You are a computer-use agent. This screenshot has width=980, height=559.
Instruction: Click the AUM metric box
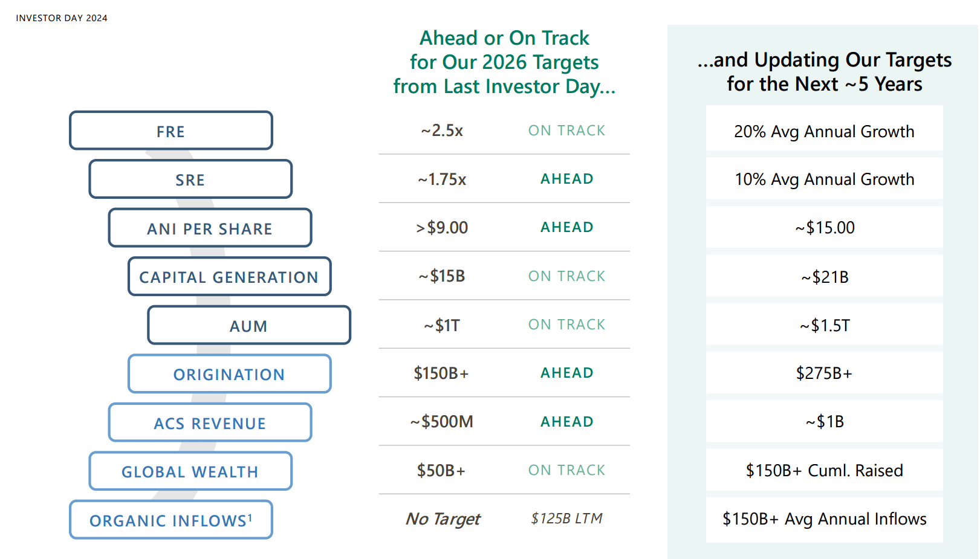[x=248, y=325]
